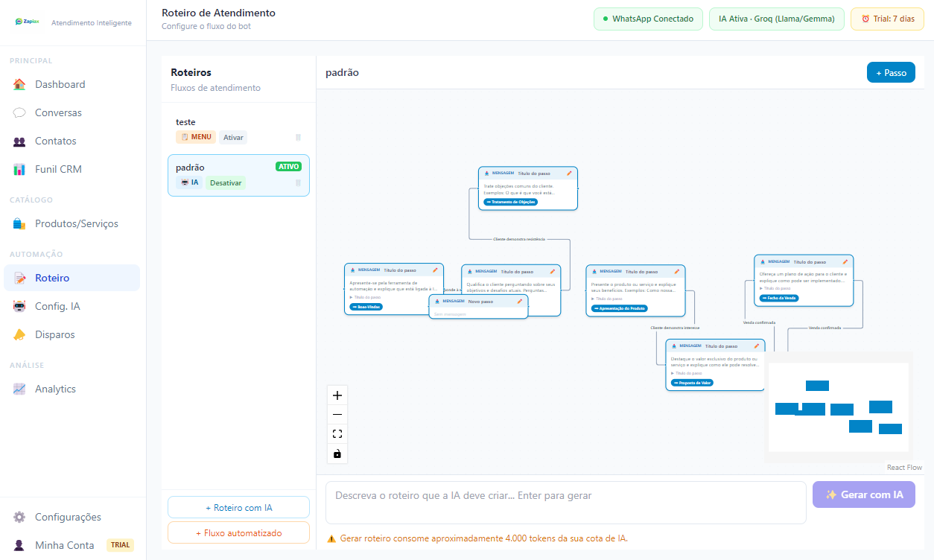
Task: Open Config. IA in sidebar
Action: [57, 306]
